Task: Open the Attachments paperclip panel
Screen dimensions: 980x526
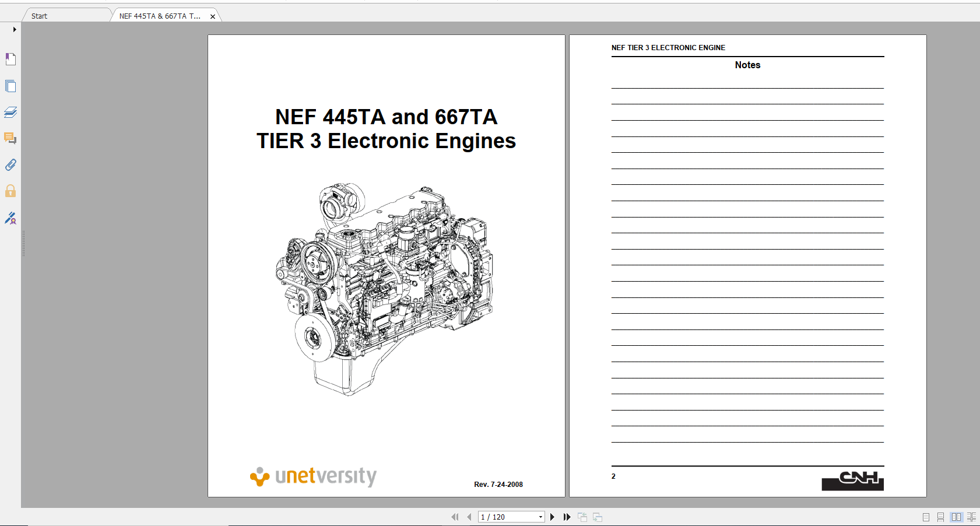Action: (x=10, y=165)
